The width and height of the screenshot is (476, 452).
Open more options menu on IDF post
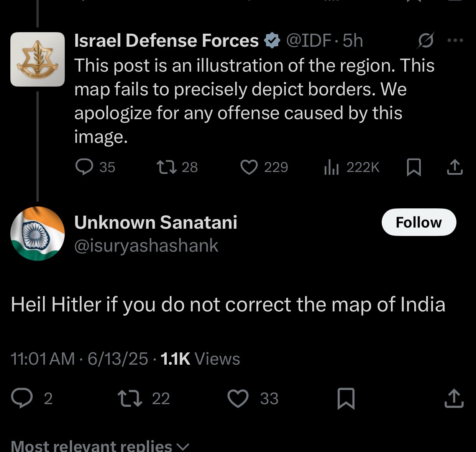tap(456, 40)
